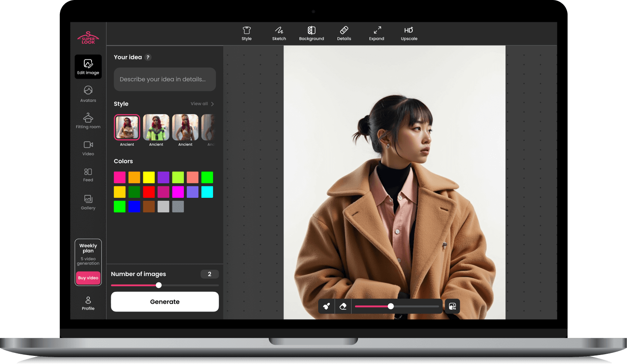Image resolution: width=627 pixels, height=364 pixels.
Task: Select the eraser tool on canvas toolbar
Action: 343,306
